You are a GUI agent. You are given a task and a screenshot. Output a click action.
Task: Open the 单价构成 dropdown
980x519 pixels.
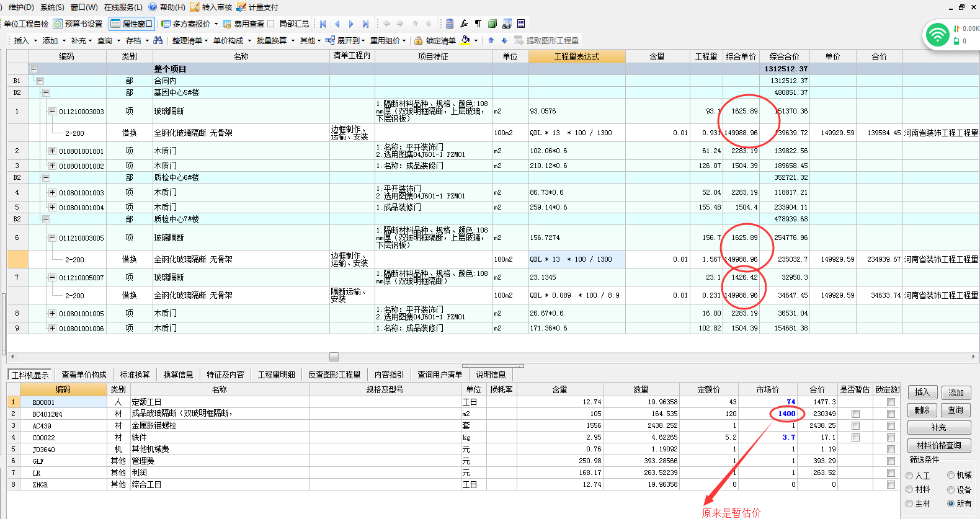[249, 41]
